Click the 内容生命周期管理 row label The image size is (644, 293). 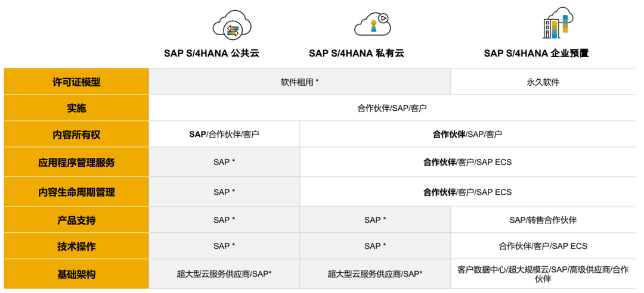click(x=76, y=192)
